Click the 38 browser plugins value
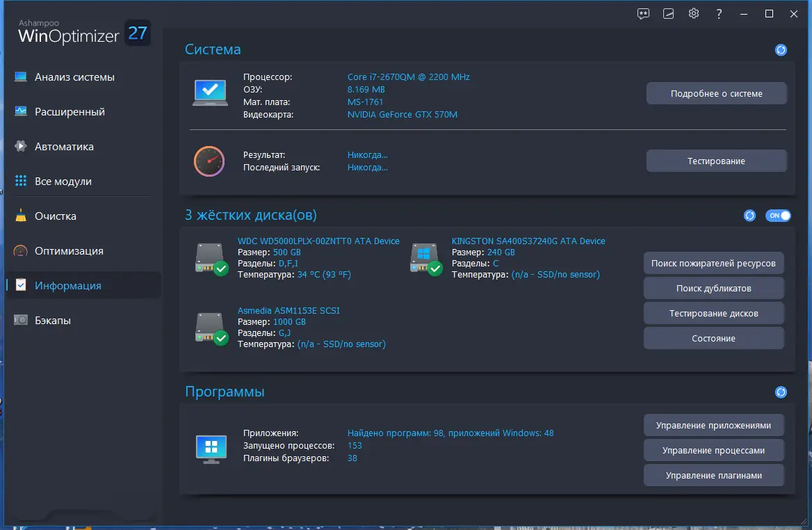The image size is (812, 530). (352, 458)
